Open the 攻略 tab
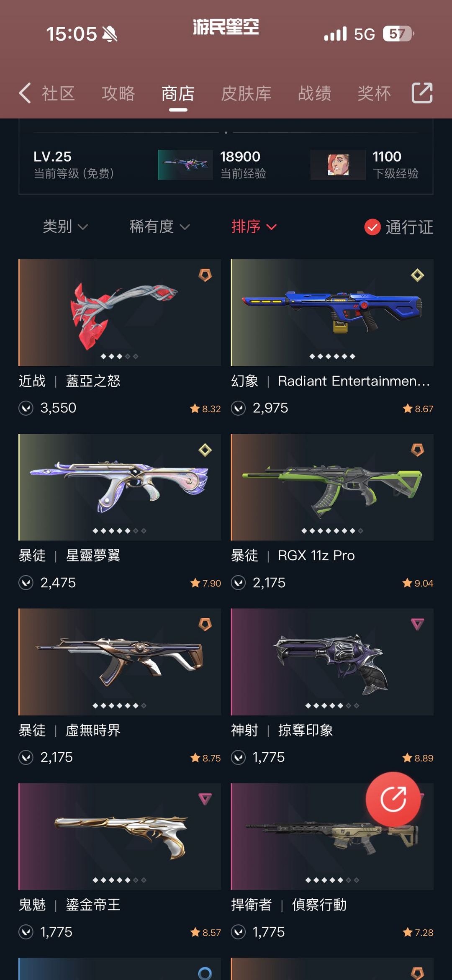Image resolution: width=452 pixels, height=980 pixels. [118, 93]
